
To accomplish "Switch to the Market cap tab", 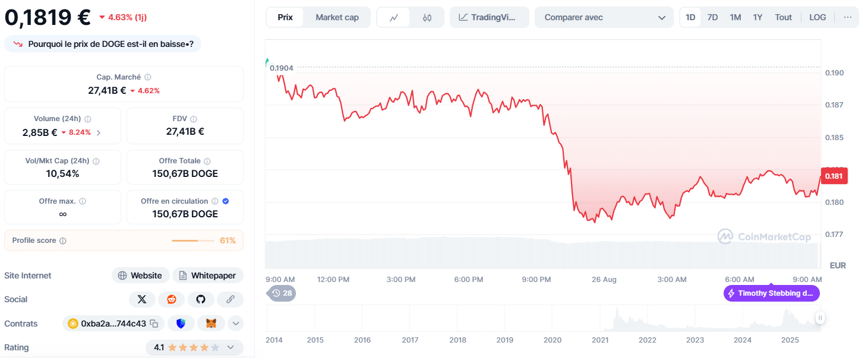I will (x=337, y=17).
